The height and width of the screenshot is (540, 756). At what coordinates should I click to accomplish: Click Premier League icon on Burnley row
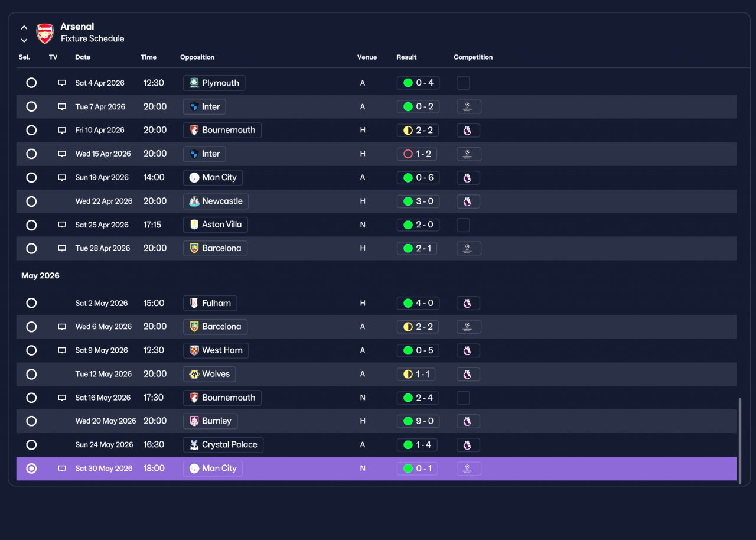coord(468,421)
